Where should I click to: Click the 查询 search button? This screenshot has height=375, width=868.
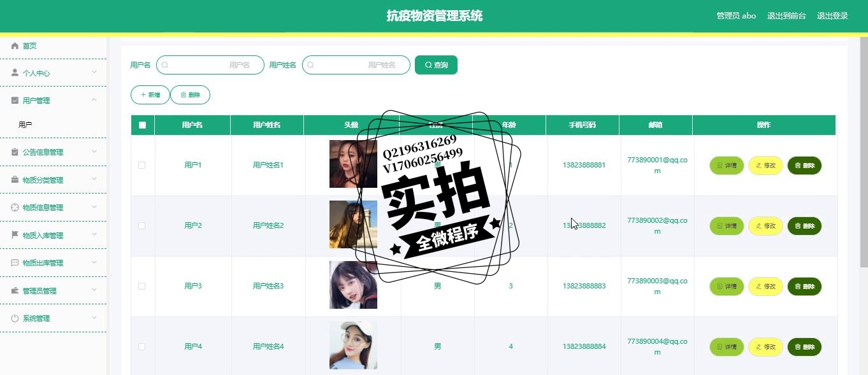tap(436, 65)
